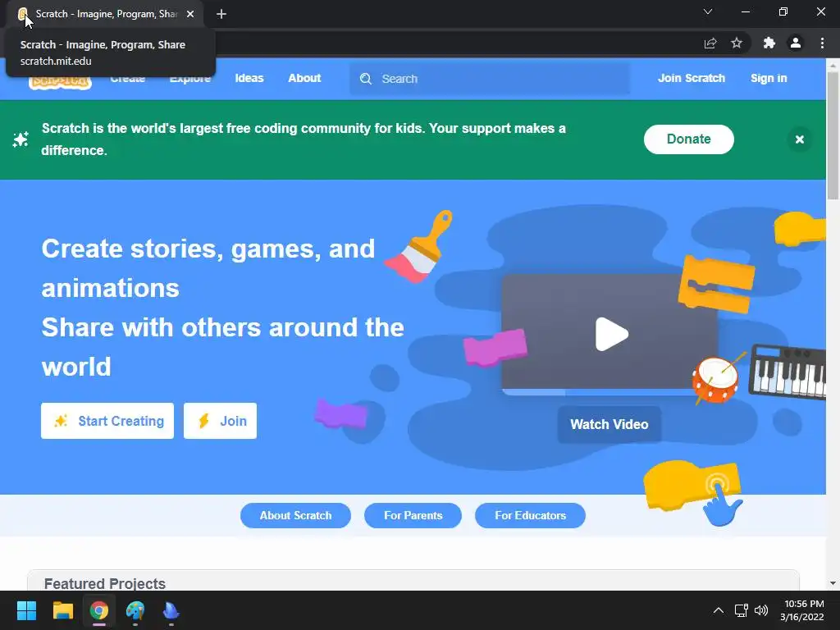
Task: Open the clock and date flyout
Action: click(x=802, y=610)
